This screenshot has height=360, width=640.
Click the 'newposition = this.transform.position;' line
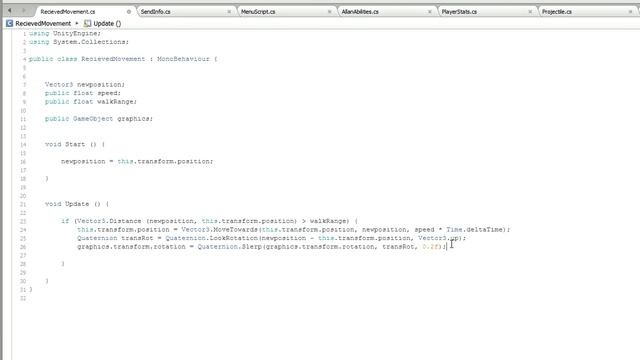(137, 162)
